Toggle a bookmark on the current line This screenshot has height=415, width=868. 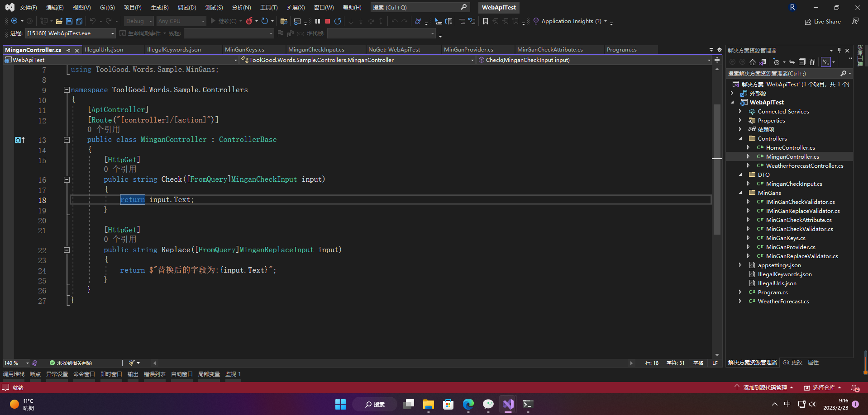[485, 21]
